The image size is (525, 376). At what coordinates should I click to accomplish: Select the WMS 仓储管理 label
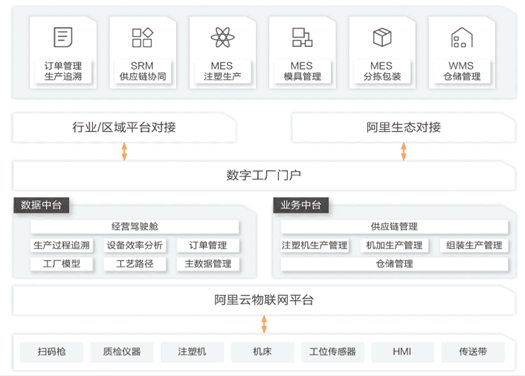click(x=462, y=71)
